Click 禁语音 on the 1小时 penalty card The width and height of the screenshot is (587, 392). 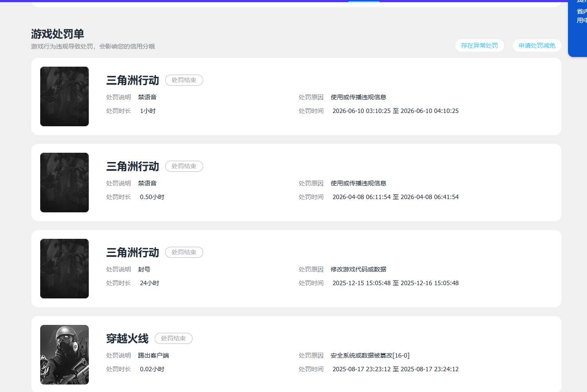pos(147,97)
